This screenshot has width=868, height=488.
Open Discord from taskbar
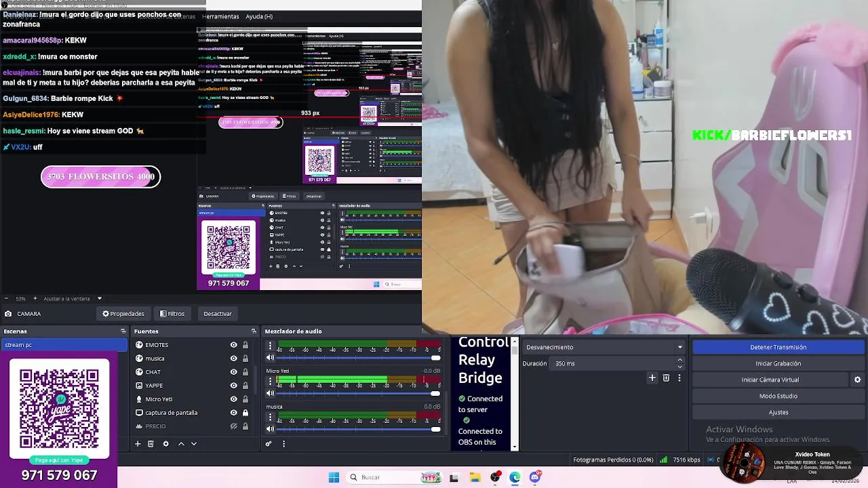535,477
